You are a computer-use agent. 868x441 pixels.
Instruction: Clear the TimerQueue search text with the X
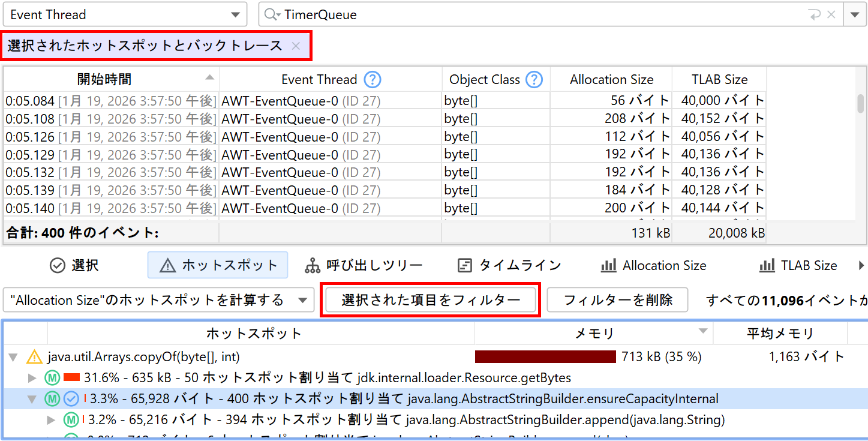[831, 14]
